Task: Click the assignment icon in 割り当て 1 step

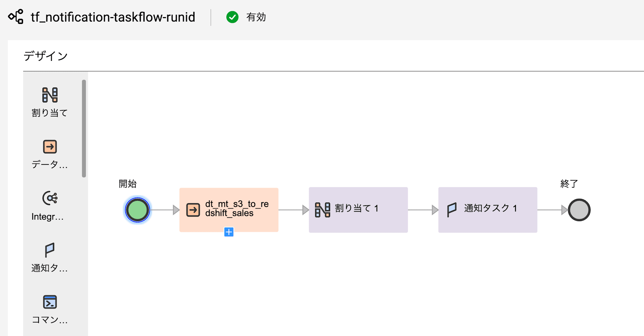Action: [322, 210]
